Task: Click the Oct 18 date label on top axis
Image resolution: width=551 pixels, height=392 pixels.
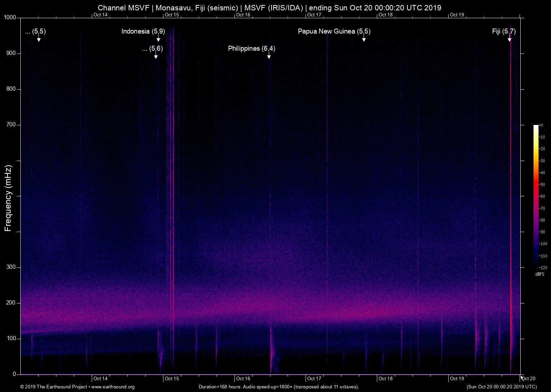Action: tap(385, 15)
